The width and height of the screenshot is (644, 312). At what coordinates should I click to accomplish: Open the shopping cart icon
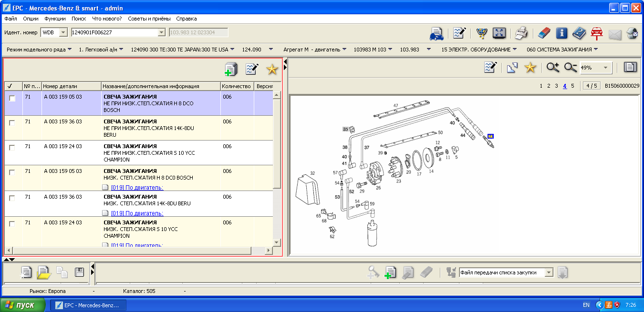click(x=482, y=33)
